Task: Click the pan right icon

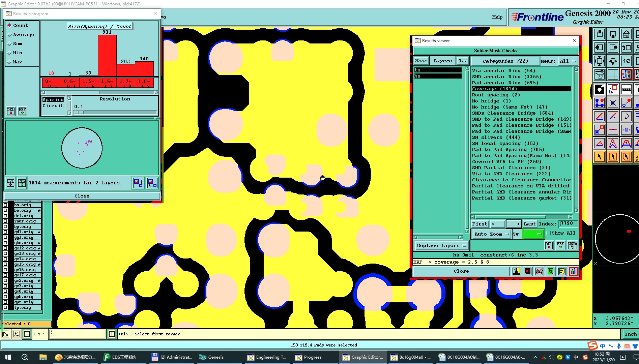Action: click(613, 48)
